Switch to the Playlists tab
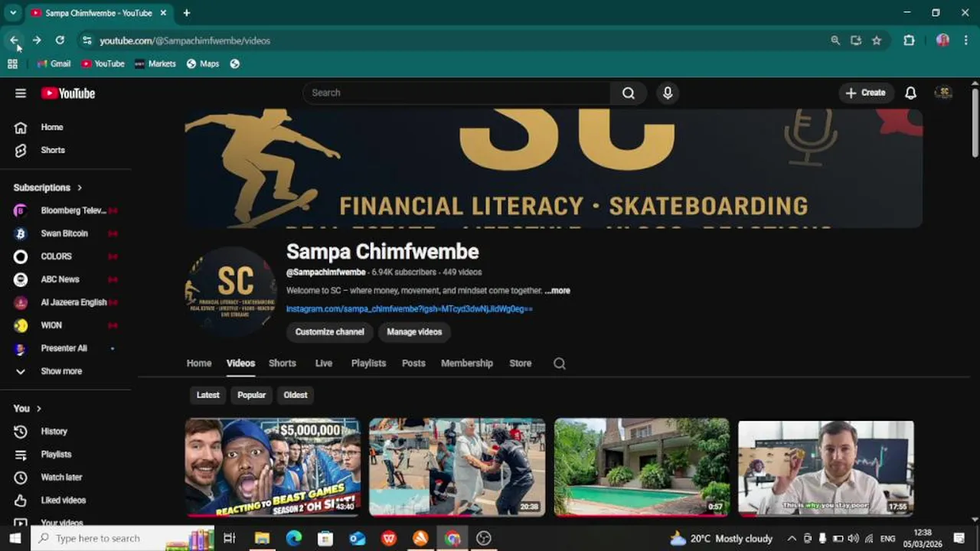 [x=368, y=364]
